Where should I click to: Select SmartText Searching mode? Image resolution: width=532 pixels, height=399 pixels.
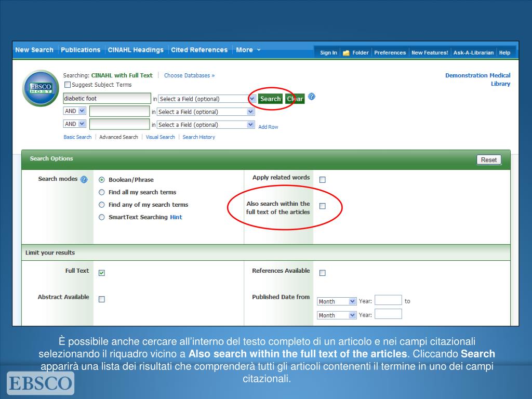[x=101, y=217]
